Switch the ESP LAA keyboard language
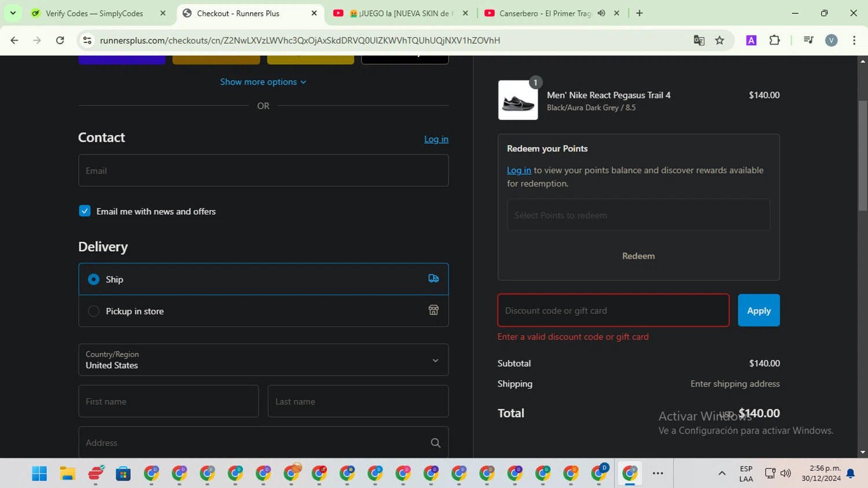Image resolution: width=868 pixels, height=488 pixels. point(746,474)
